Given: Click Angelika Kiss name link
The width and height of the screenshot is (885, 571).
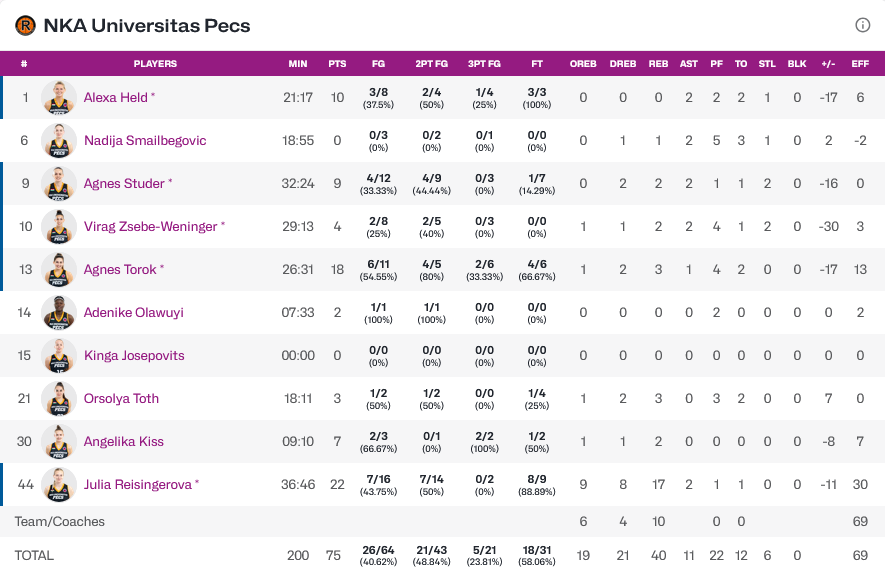Looking at the screenshot, I should click(123, 442).
